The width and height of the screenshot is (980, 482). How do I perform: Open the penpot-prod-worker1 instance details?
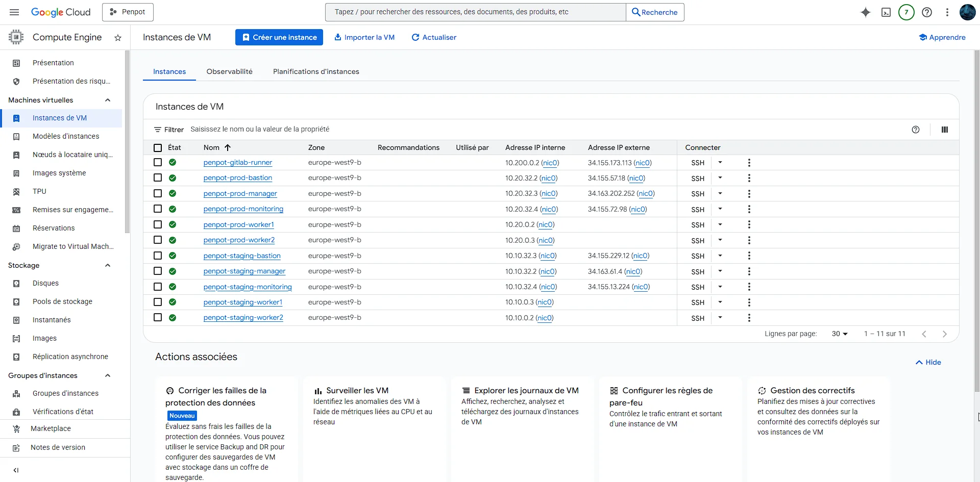tap(238, 224)
